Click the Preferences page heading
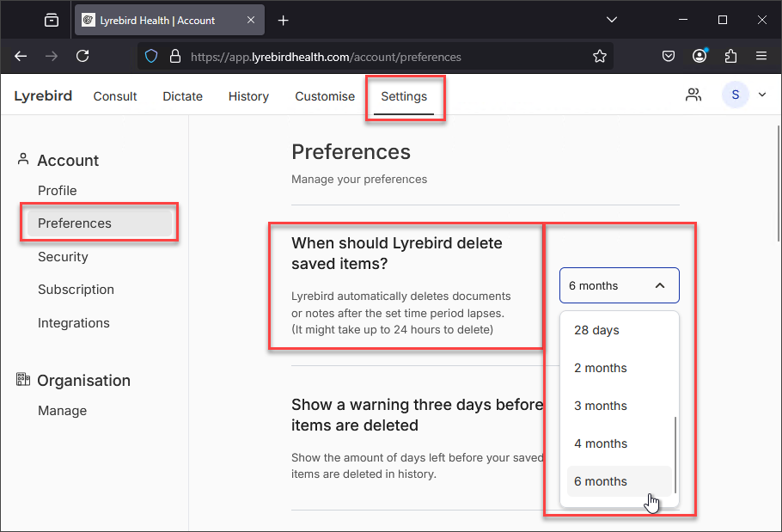This screenshot has width=782, height=532. click(x=351, y=152)
